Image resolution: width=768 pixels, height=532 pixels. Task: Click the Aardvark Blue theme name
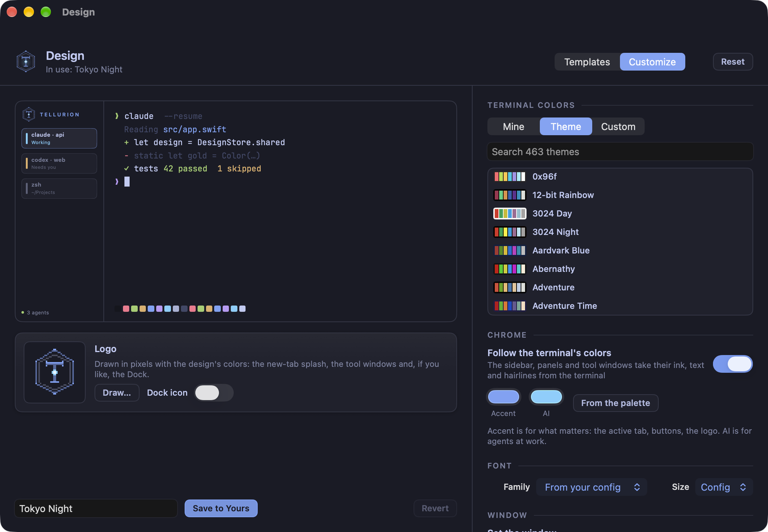(x=561, y=251)
